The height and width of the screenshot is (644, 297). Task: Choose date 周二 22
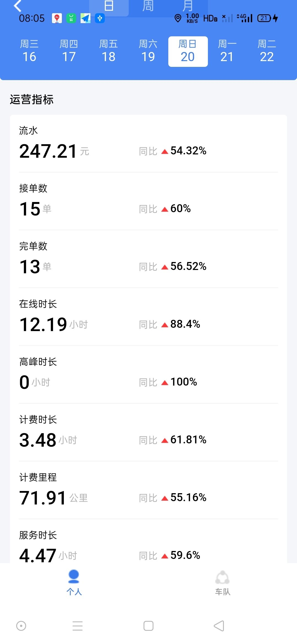pyautogui.click(x=267, y=51)
